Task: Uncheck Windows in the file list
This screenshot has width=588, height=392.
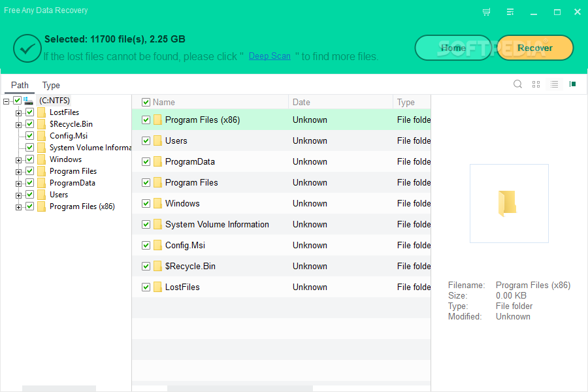Action: point(146,203)
